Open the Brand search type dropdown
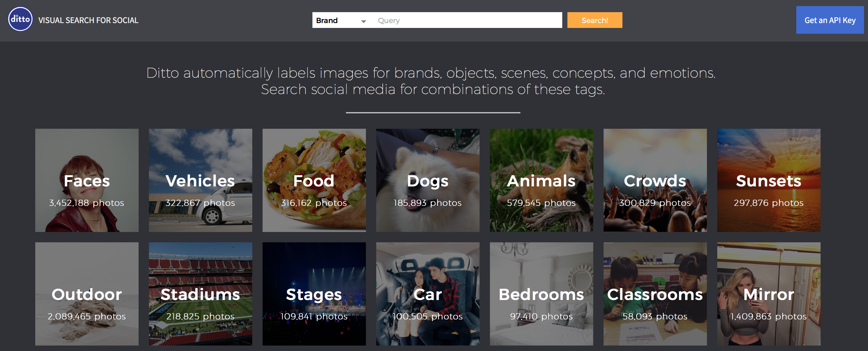This screenshot has width=868, height=351. pos(341,21)
